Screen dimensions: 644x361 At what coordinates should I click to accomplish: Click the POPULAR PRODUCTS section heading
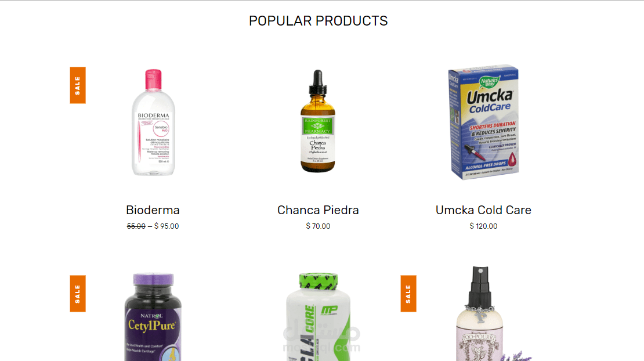(x=319, y=20)
